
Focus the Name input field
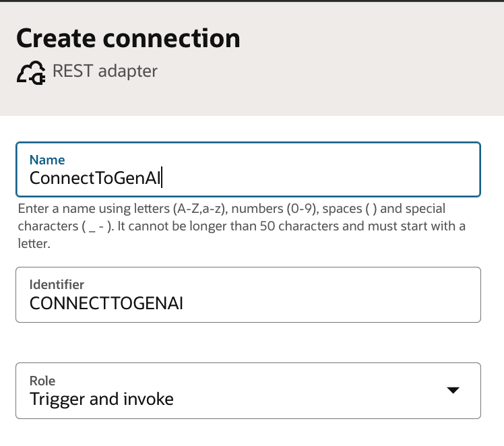[248, 169]
